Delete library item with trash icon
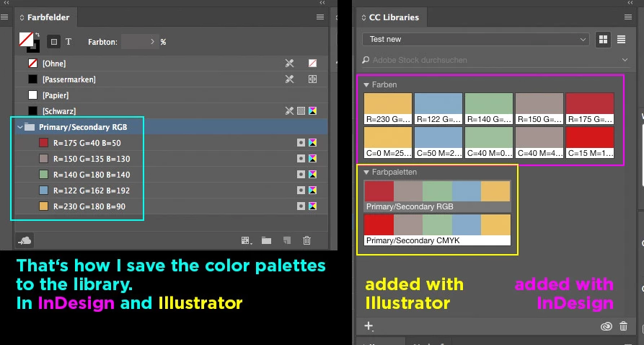The image size is (644, 345). click(x=624, y=326)
